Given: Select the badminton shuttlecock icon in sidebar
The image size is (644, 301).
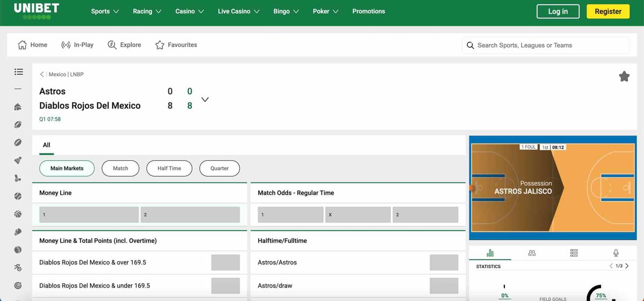Looking at the screenshot, I should (18, 160).
